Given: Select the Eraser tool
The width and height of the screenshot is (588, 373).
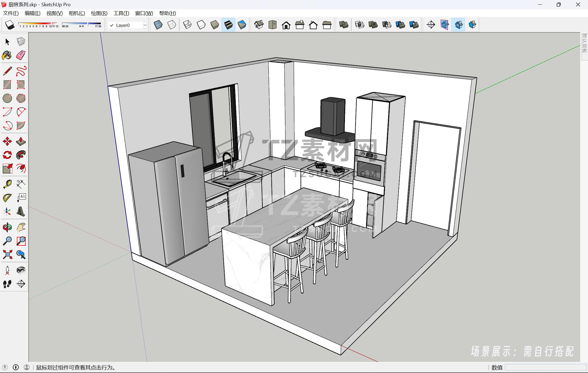Looking at the screenshot, I should (21, 56).
